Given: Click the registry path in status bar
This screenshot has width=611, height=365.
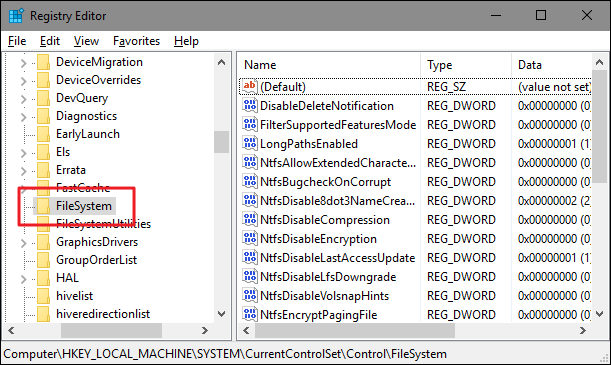Looking at the screenshot, I should [225, 354].
